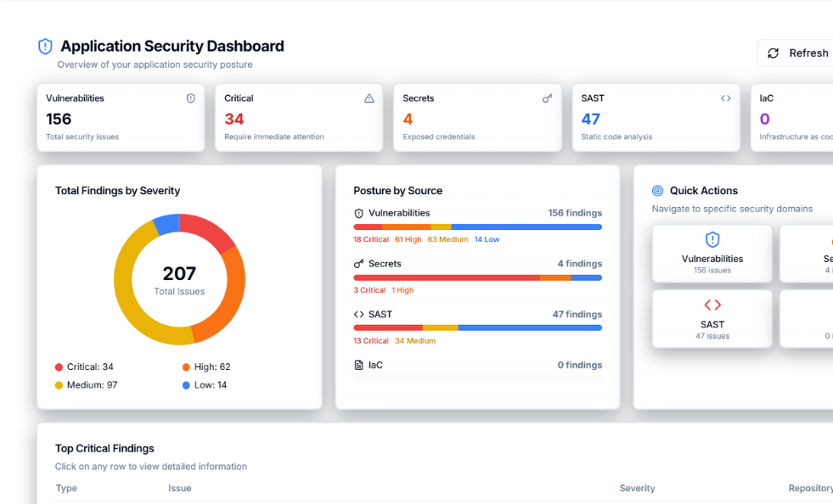This screenshot has width=833, height=504.
Task: Click the 207 Total Issues donut chart center
Action: (179, 279)
